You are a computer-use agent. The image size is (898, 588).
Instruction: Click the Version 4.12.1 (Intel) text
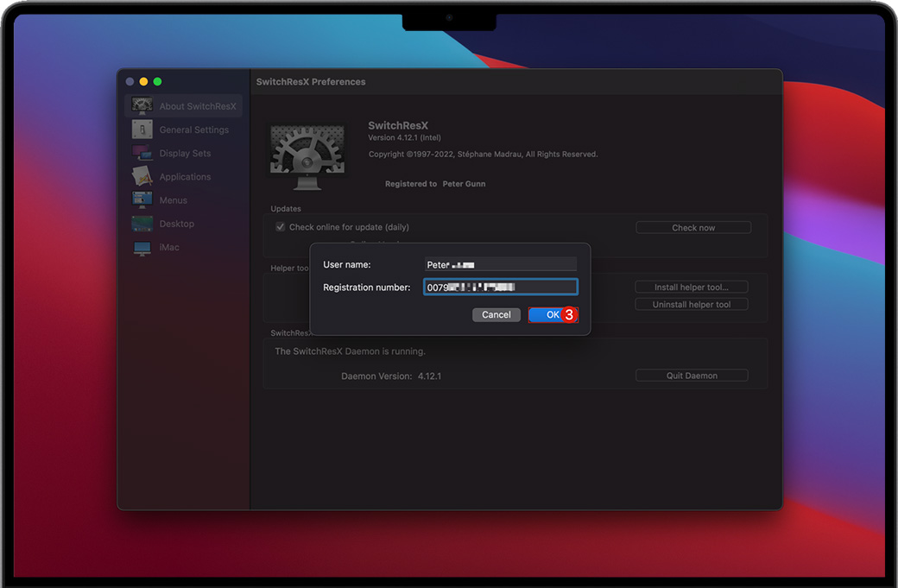pos(404,137)
